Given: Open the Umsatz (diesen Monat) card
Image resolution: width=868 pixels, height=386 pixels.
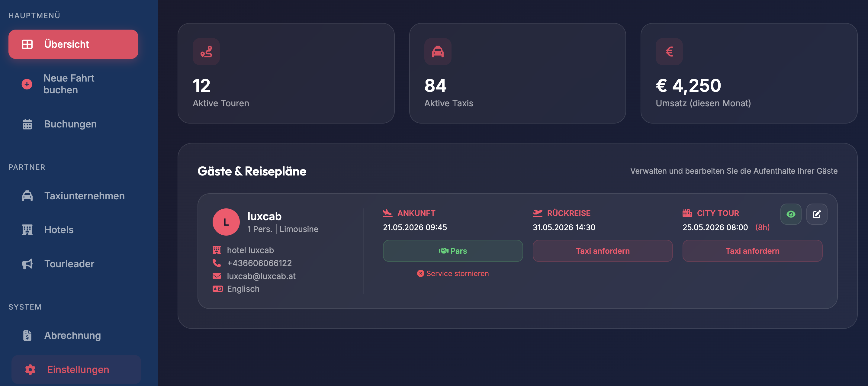Looking at the screenshot, I should click(x=749, y=73).
